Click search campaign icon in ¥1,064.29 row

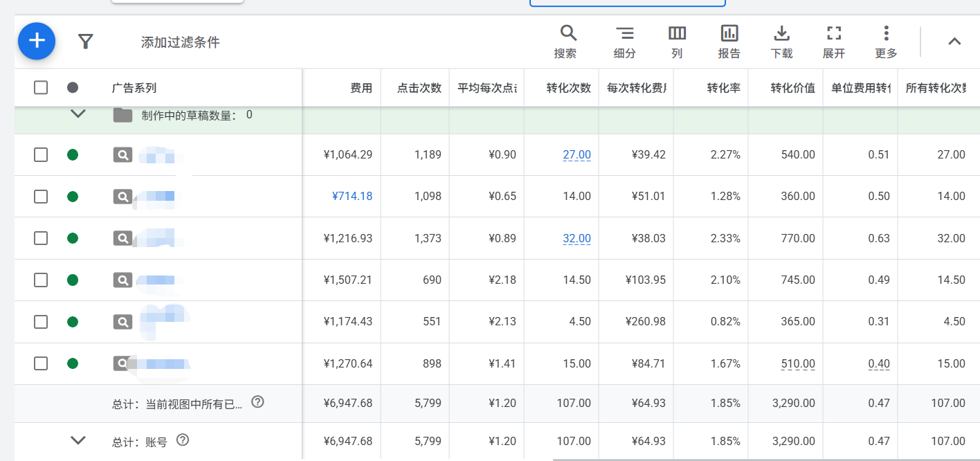tap(122, 155)
